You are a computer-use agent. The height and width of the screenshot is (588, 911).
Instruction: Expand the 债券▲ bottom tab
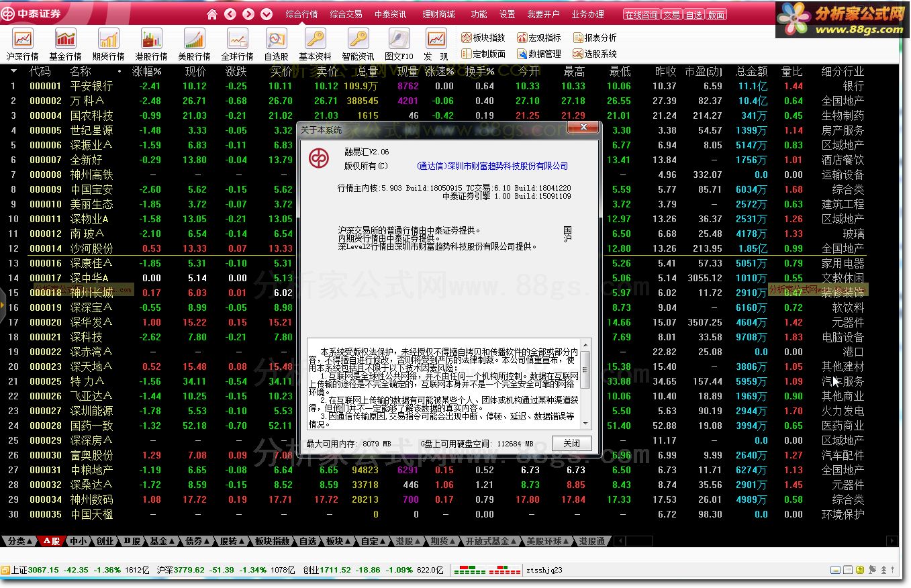pyautogui.click(x=198, y=541)
